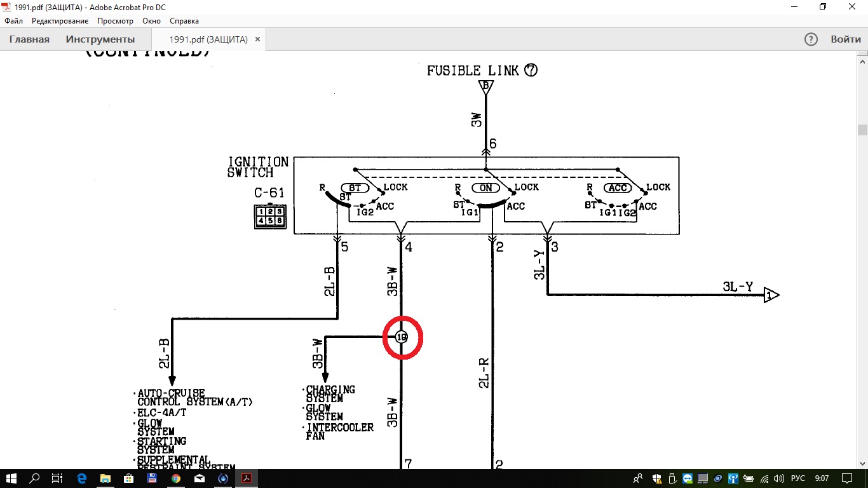Image resolution: width=868 pixels, height=488 pixels.
Task: Open the Файл menu
Action: click(x=13, y=21)
